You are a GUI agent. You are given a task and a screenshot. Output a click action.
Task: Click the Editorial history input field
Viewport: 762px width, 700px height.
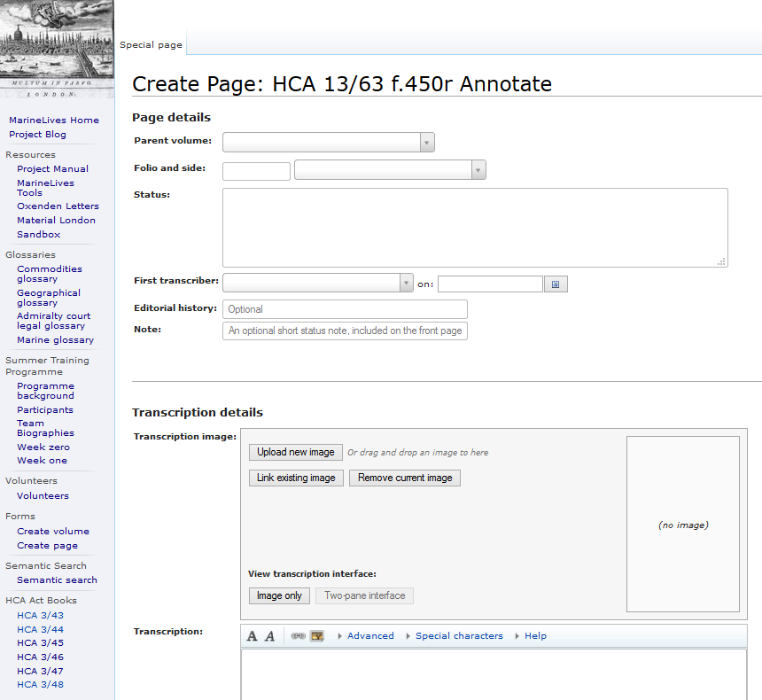point(345,309)
